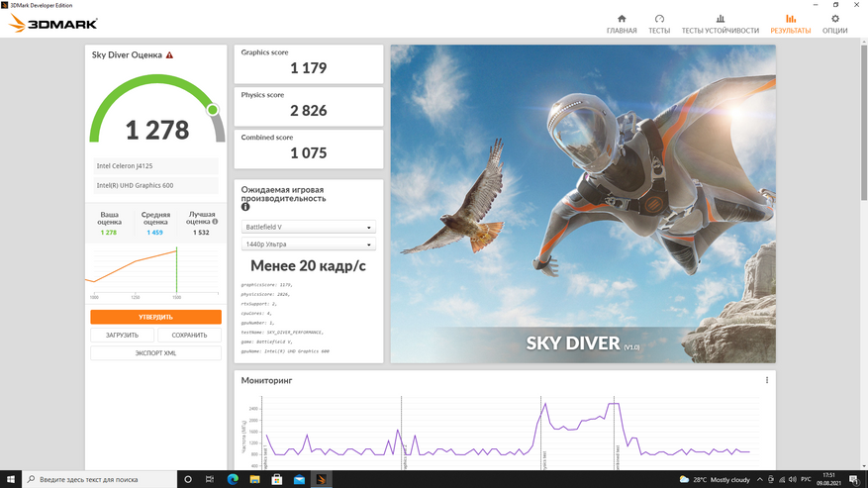Image resolution: width=868 pixels, height=488 pixels.
Task: Open the Мониторинг three-dot menu
Action: [x=767, y=380]
